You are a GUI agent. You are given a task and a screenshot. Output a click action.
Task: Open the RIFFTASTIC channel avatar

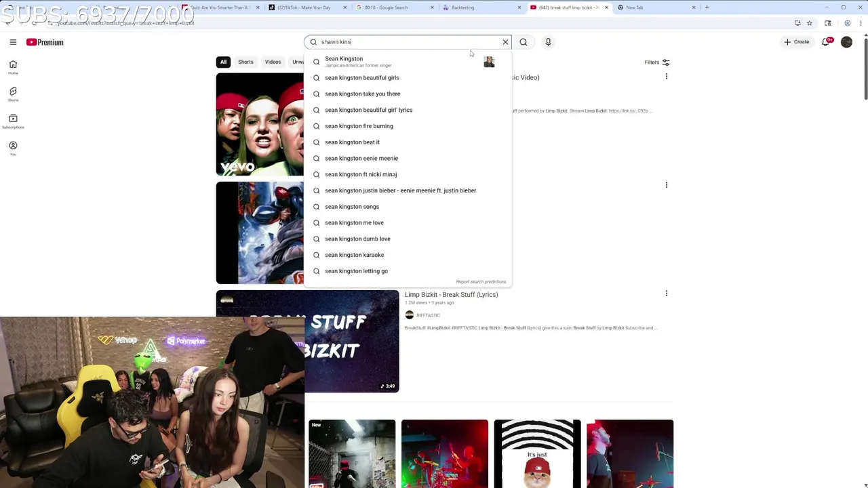pyautogui.click(x=409, y=315)
